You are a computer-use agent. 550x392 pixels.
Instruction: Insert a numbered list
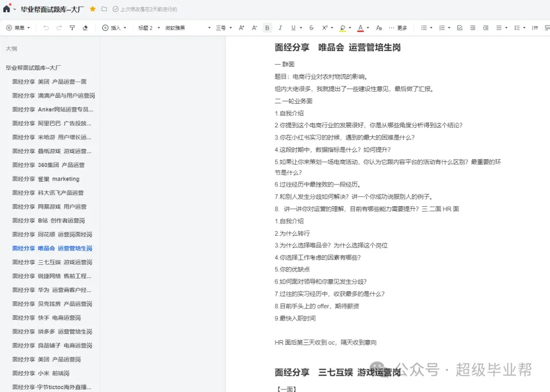click(442, 27)
